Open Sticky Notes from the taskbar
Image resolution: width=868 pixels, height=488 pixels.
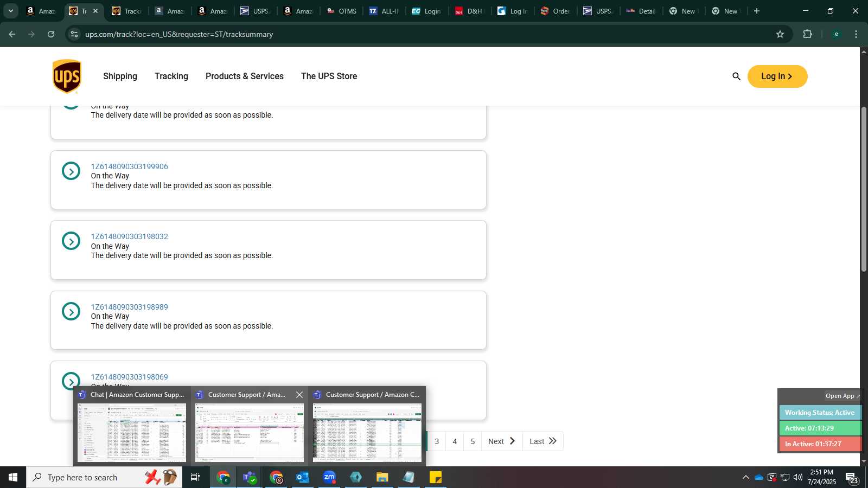435,477
